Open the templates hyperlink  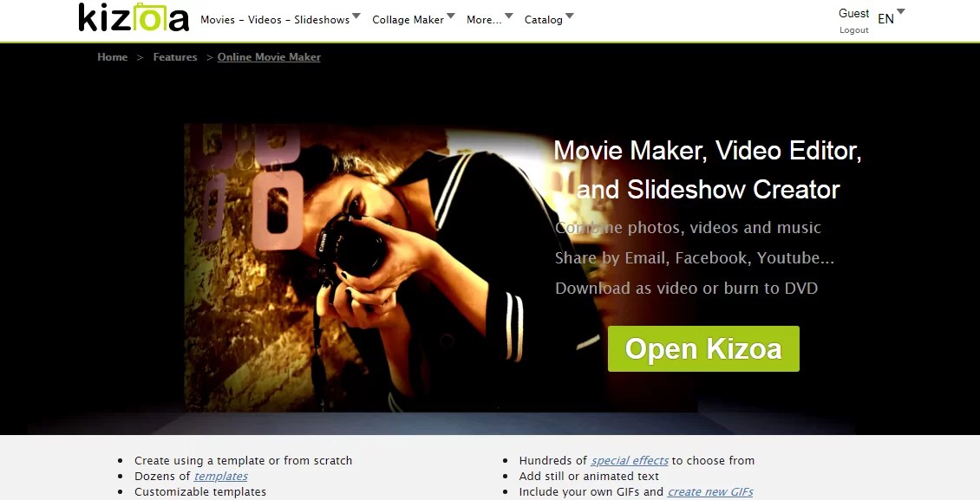[x=219, y=476]
